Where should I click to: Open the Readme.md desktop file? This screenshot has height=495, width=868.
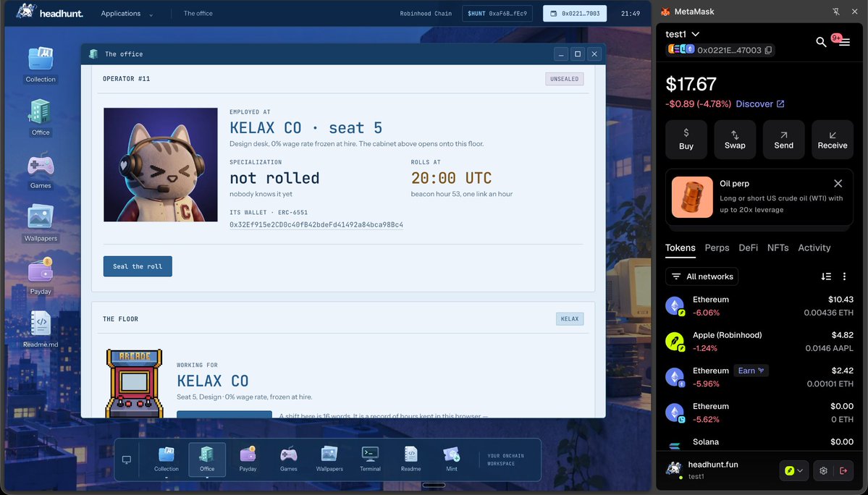[41, 329]
